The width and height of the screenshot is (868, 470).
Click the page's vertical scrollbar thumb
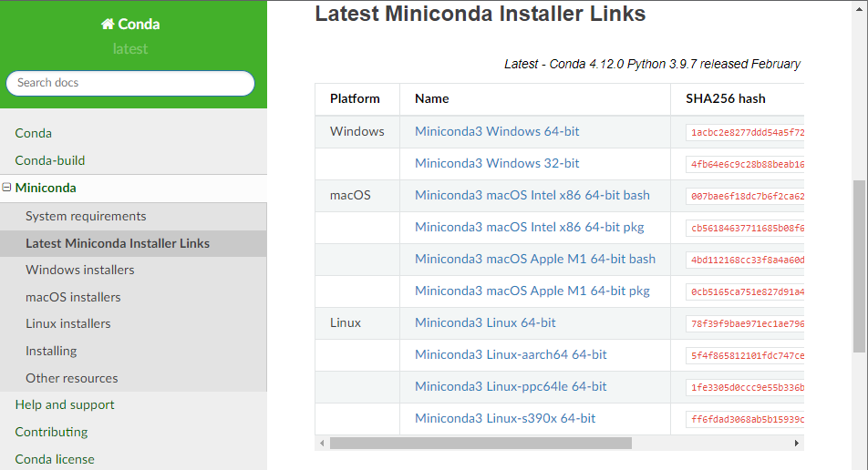point(859,266)
